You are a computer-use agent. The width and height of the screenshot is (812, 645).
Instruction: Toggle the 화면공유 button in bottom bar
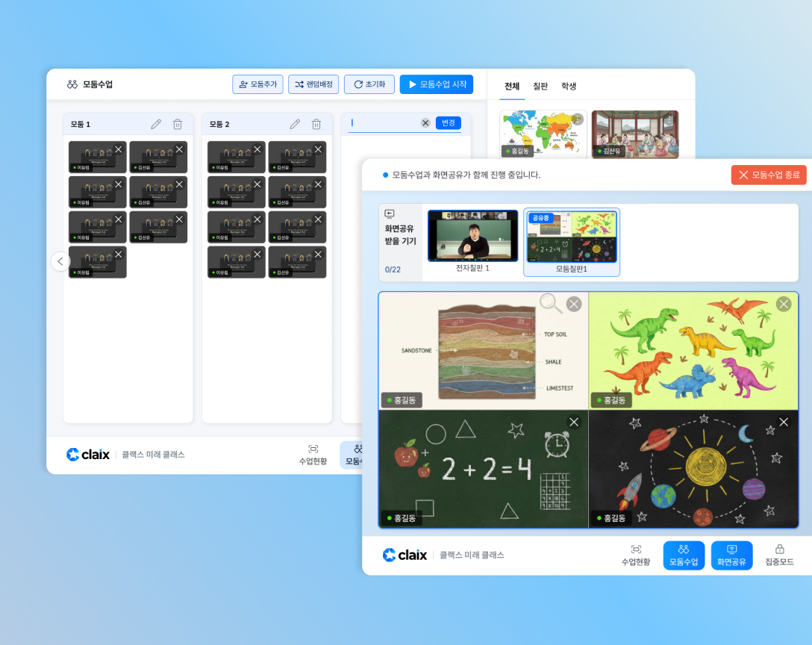pyautogui.click(x=731, y=555)
